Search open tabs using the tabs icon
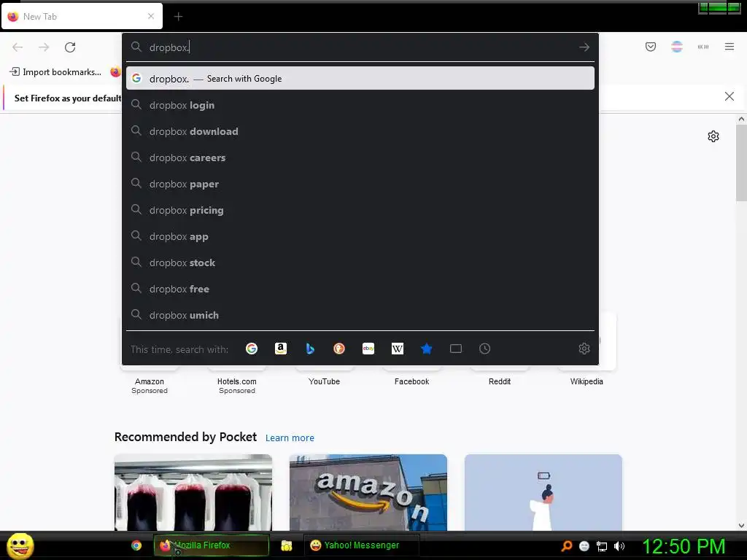This screenshot has height=560, width=747. (456, 349)
